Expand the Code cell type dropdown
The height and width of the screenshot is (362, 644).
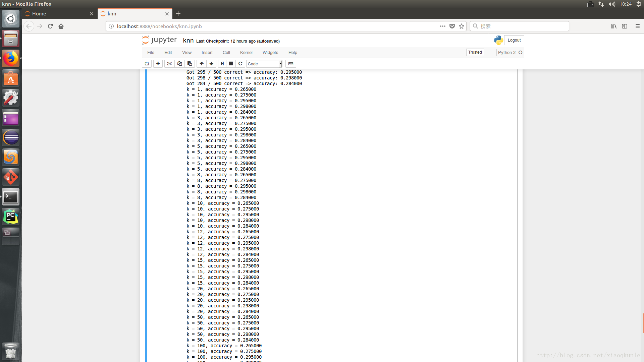(x=264, y=64)
